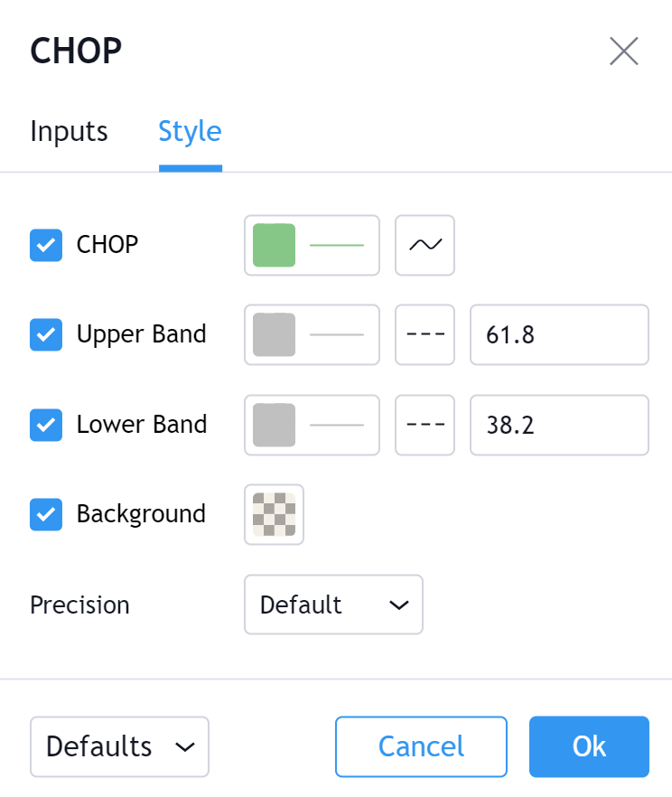This screenshot has width=672, height=797.
Task: Expand the Precision dropdown
Action: coord(333,605)
